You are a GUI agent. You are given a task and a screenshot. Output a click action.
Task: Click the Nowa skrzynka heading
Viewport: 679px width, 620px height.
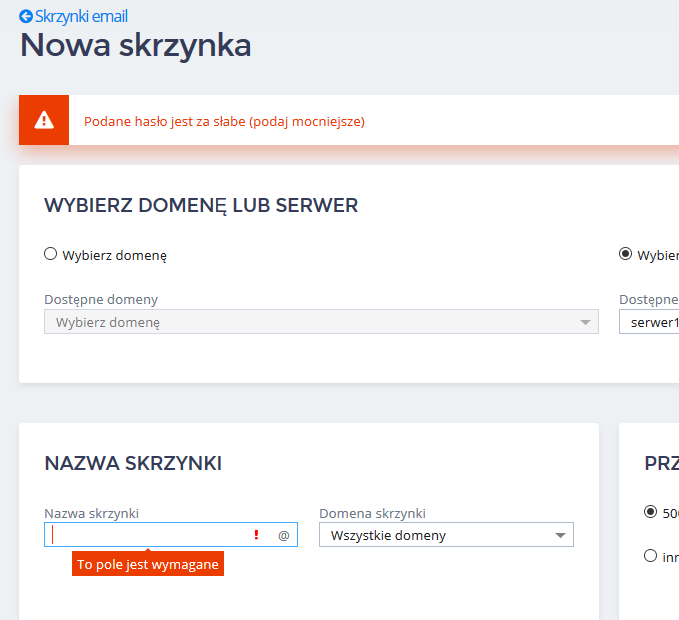[x=136, y=45]
